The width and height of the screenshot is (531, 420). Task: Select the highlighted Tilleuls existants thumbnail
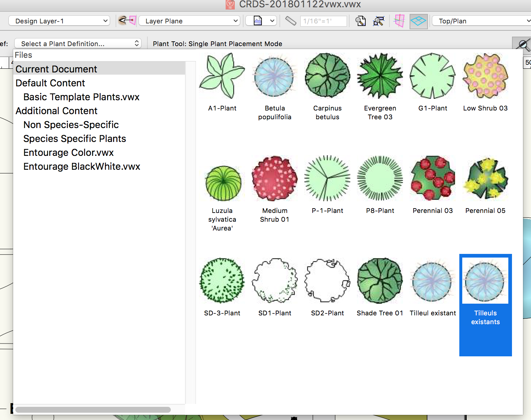click(x=485, y=280)
